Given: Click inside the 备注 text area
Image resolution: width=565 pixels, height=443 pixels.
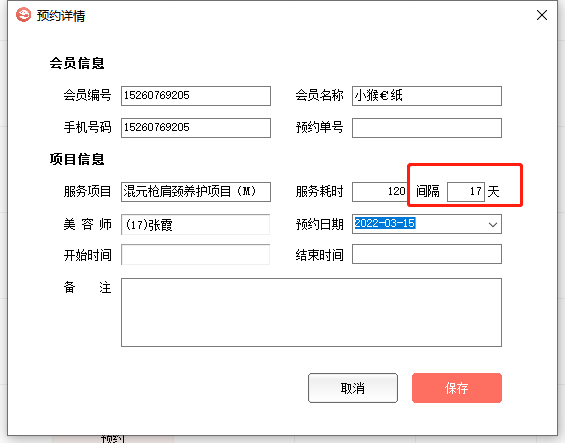Looking at the screenshot, I should point(311,312).
